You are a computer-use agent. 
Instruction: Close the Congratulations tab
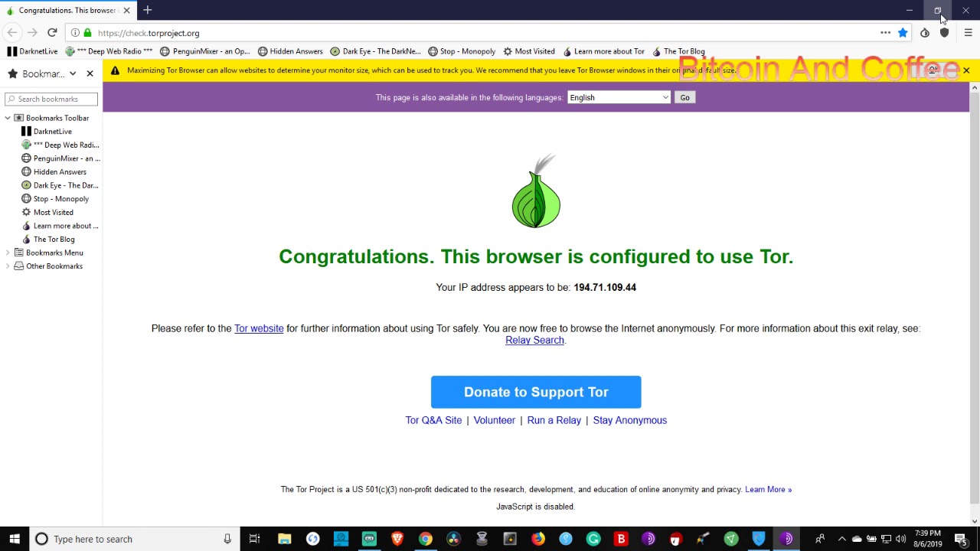pyautogui.click(x=126, y=10)
